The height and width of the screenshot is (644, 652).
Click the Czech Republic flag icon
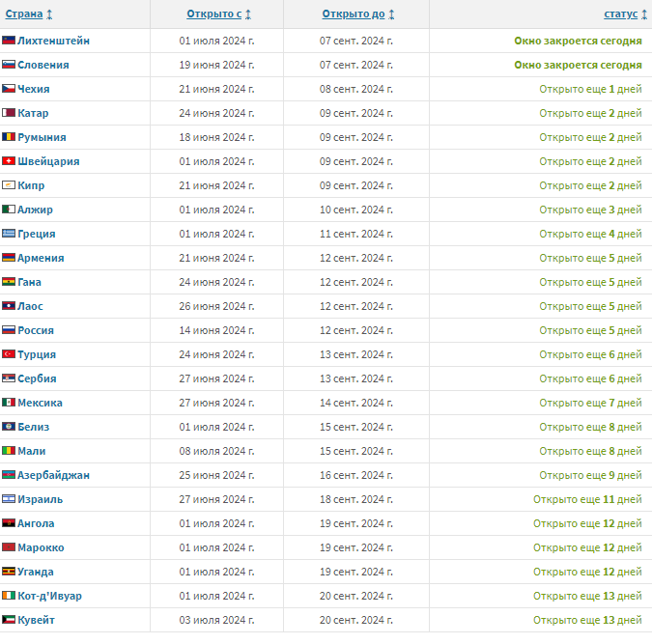pos(9,89)
